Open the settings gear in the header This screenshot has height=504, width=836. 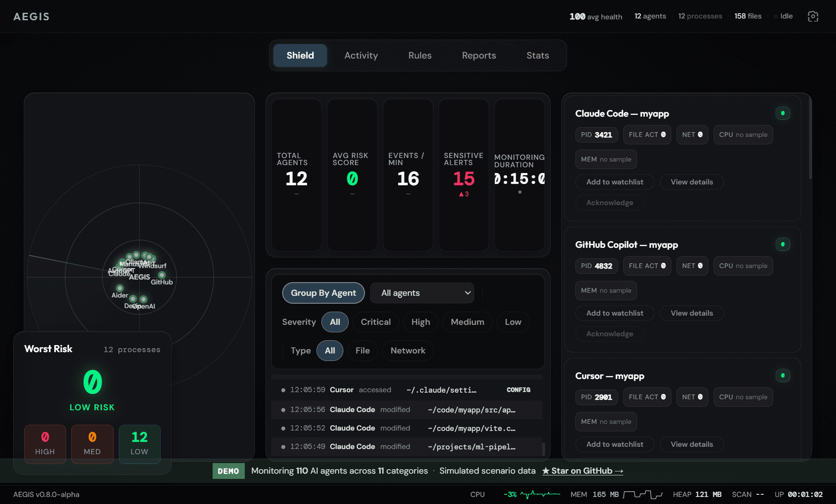(x=813, y=16)
